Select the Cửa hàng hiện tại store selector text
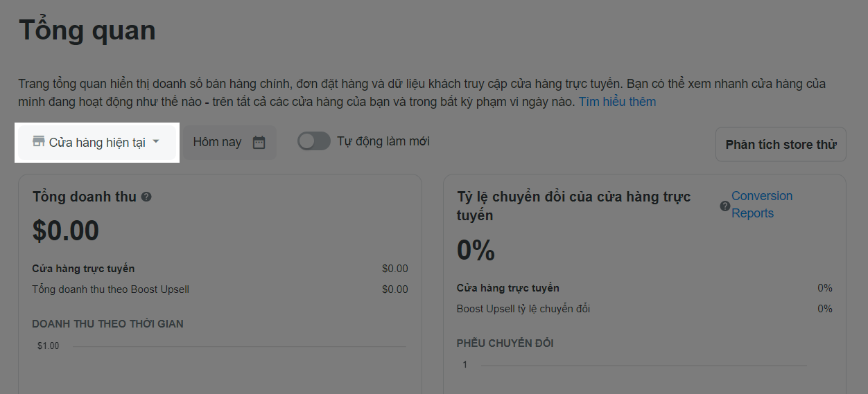This screenshot has width=868, height=394. pos(97,142)
